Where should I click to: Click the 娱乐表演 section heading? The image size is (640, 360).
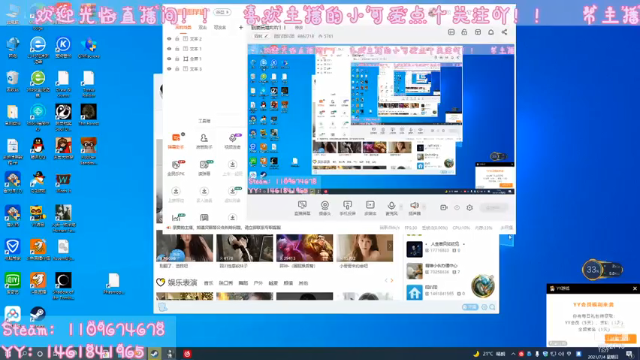[182, 282]
